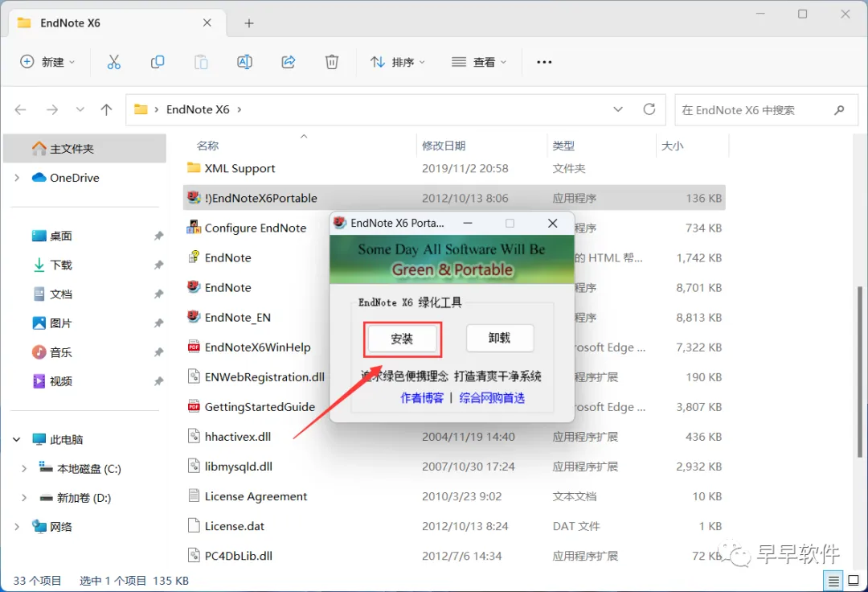Click the Install (安装) button in dialog
The height and width of the screenshot is (592, 868).
[402, 339]
